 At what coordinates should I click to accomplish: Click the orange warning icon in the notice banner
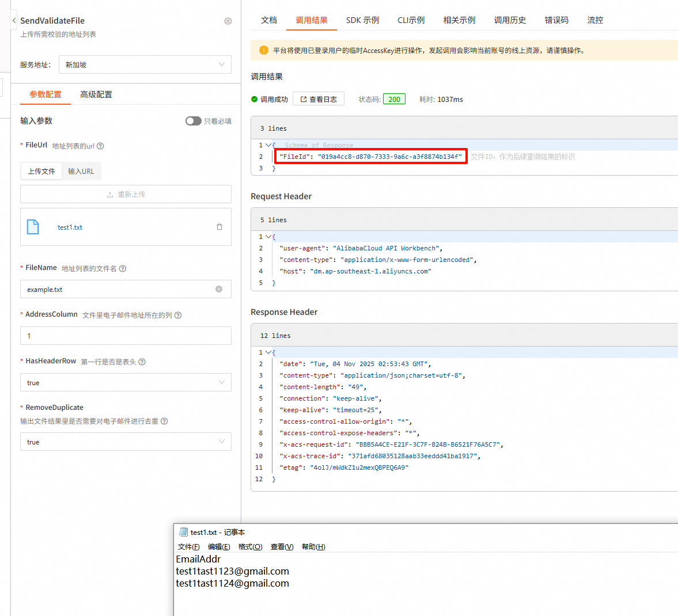pos(263,50)
